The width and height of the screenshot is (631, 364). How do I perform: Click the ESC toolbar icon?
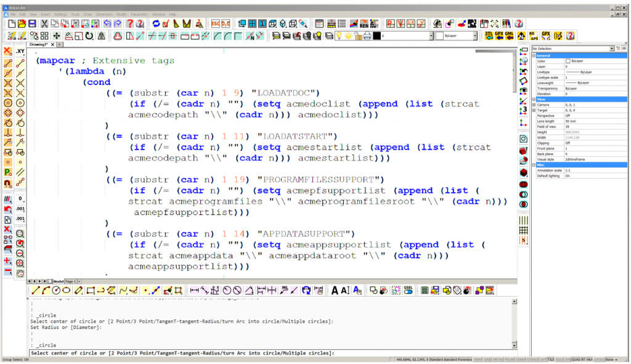click(x=216, y=24)
